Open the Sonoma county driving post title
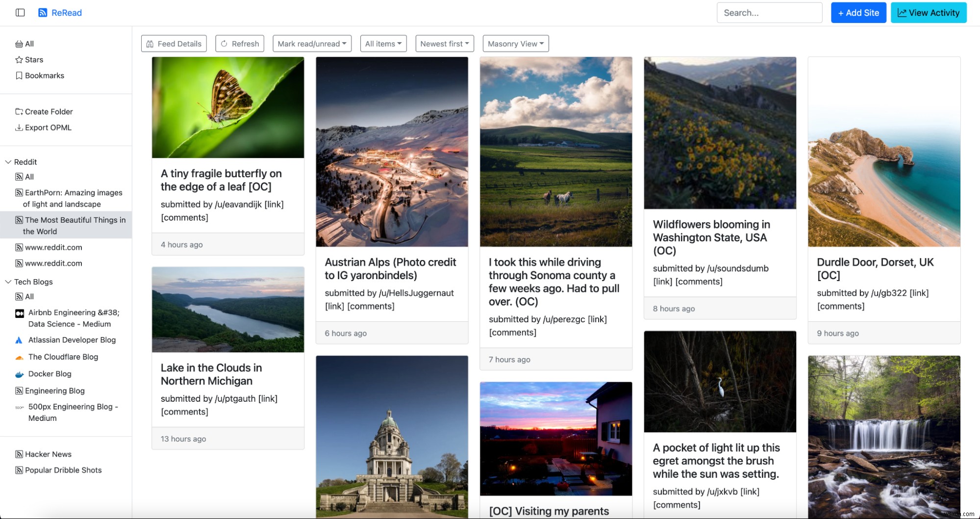Viewport: 980px width, 519px height. click(x=554, y=282)
